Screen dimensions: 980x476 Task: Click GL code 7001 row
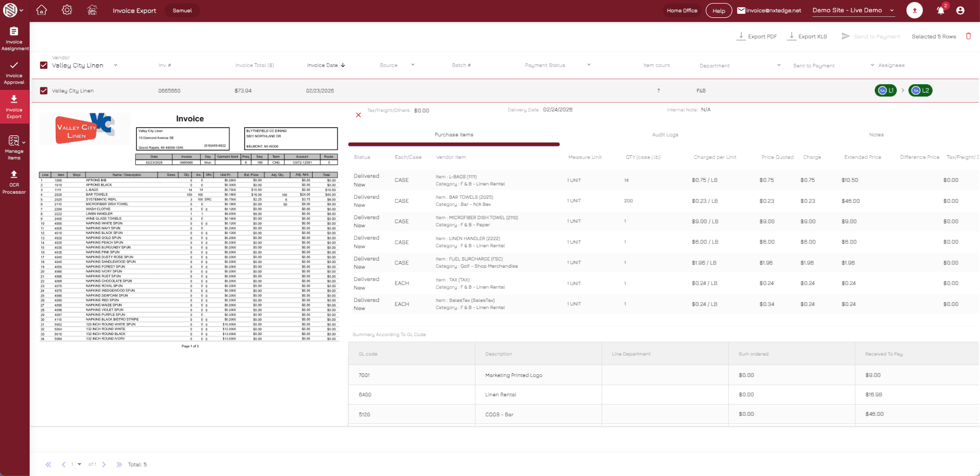[664, 375]
